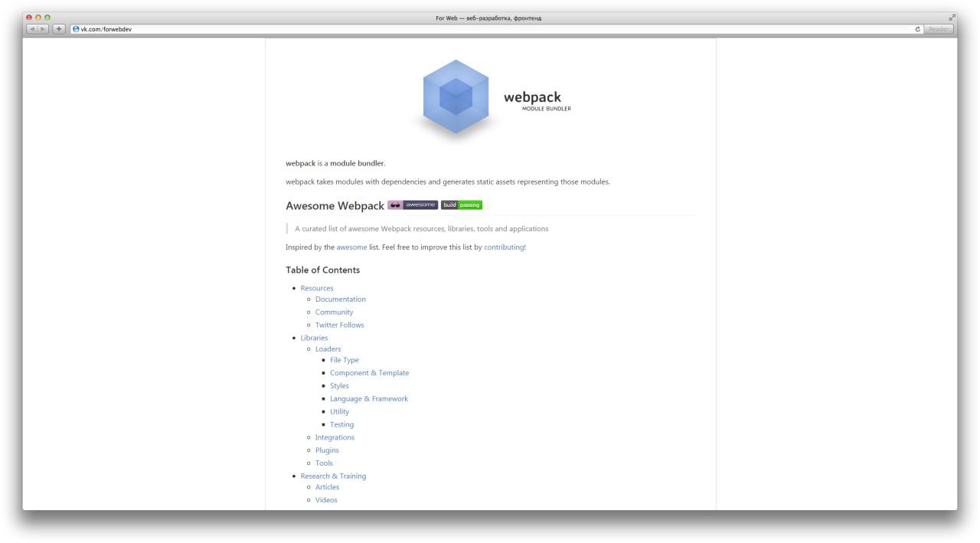This screenshot has height=543, width=980.
Task: Jump to Libraries section
Action: tap(314, 338)
